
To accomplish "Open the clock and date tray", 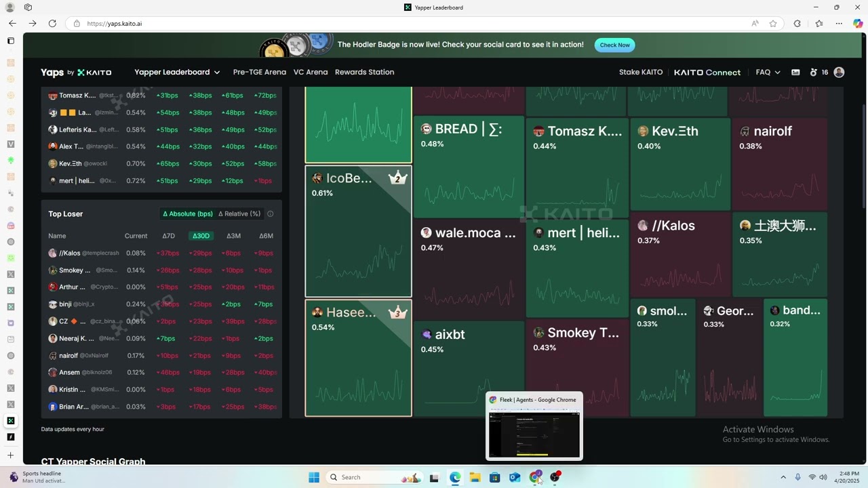I will pos(848,477).
